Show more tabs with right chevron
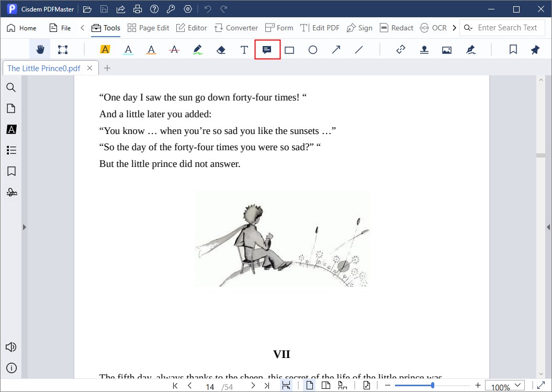This screenshot has height=392, width=552. (x=454, y=28)
